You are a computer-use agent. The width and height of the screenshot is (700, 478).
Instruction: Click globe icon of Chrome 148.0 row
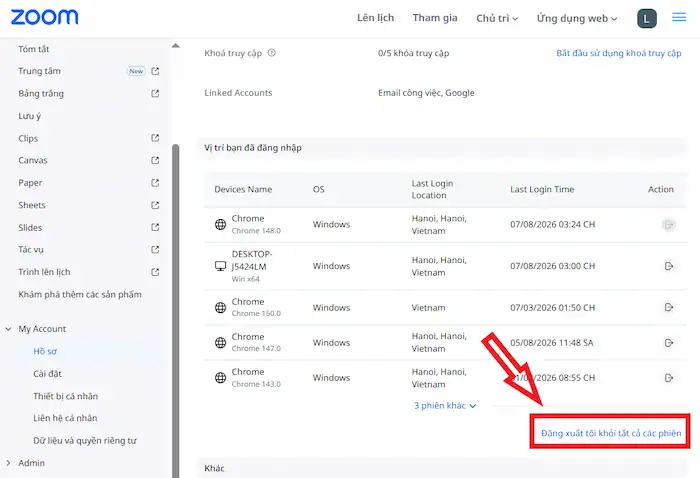coord(221,224)
